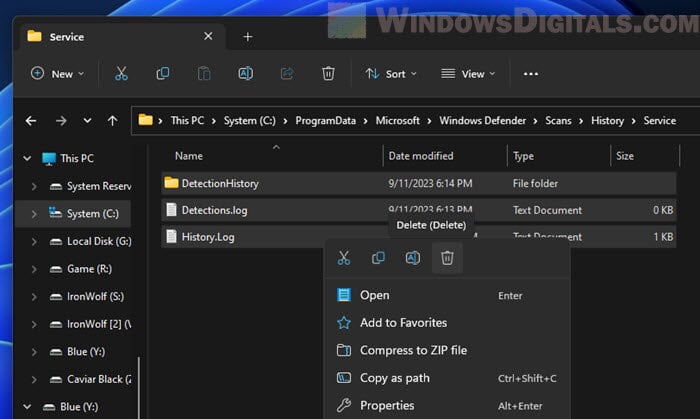This screenshot has width=700, height=419.
Task: Open the See more ellipsis menu
Action: click(530, 74)
